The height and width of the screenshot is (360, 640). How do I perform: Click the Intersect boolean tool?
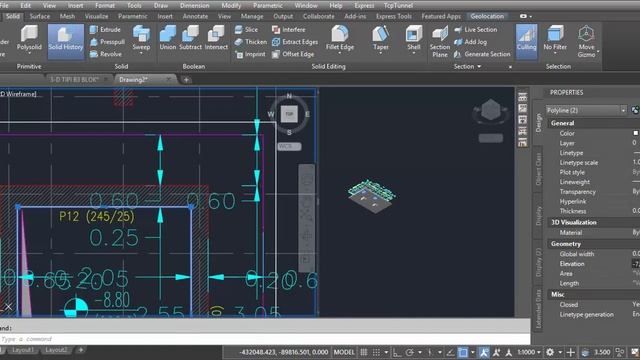pos(216,38)
